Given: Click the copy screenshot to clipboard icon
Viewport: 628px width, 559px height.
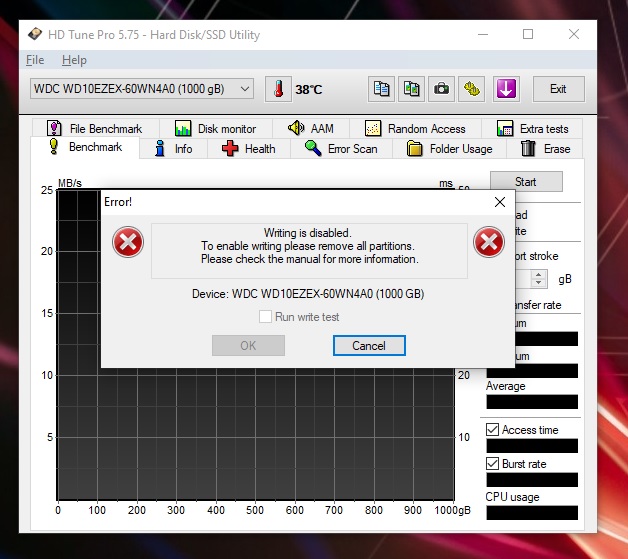Looking at the screenshot, I should tap(411, 89).
